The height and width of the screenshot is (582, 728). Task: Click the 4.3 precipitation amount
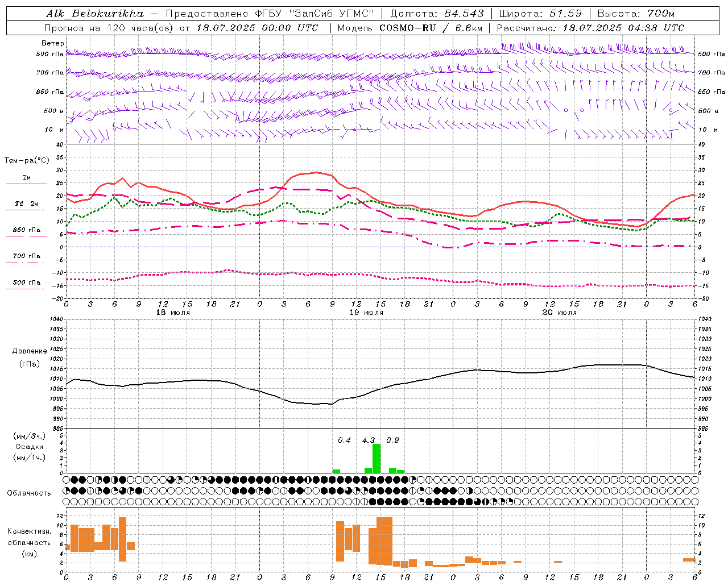[x=369, y=440]
